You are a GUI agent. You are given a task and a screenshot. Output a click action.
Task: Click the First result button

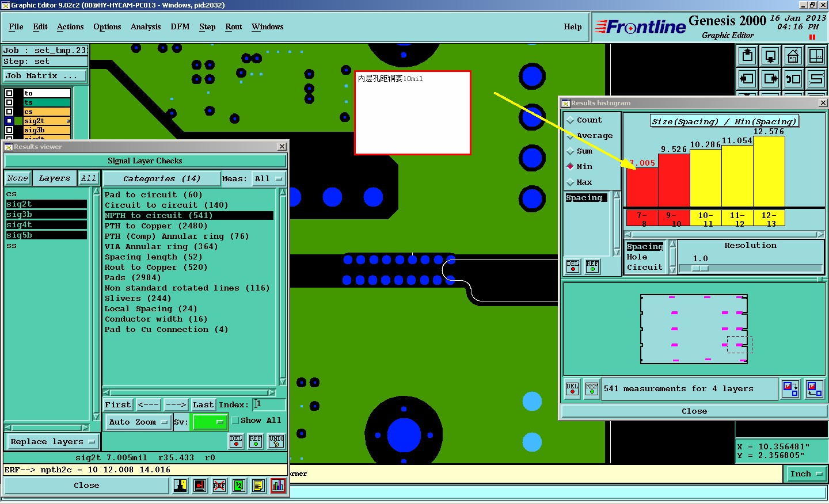[118, 405]
